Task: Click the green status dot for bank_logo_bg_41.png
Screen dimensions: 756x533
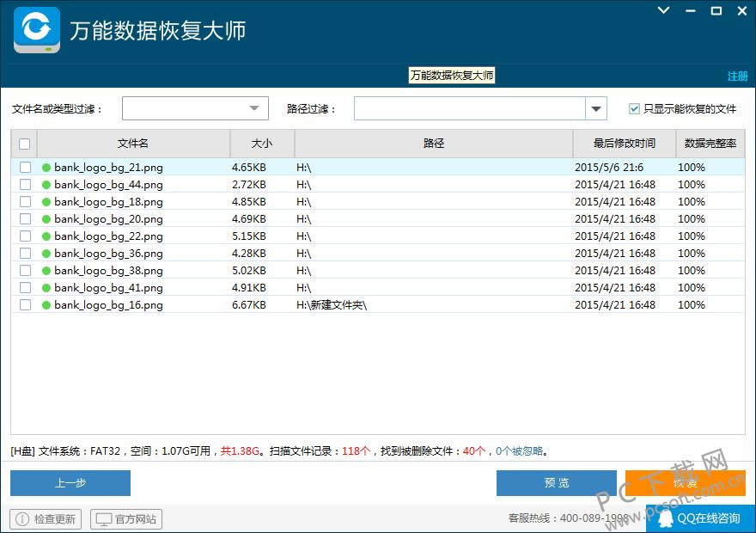Action: coord(46,288)
